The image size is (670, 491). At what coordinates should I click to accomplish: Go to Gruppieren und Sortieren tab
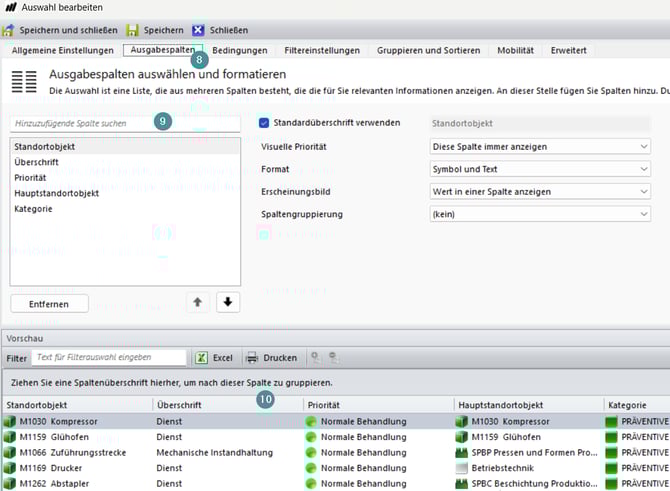coord(428,50)
